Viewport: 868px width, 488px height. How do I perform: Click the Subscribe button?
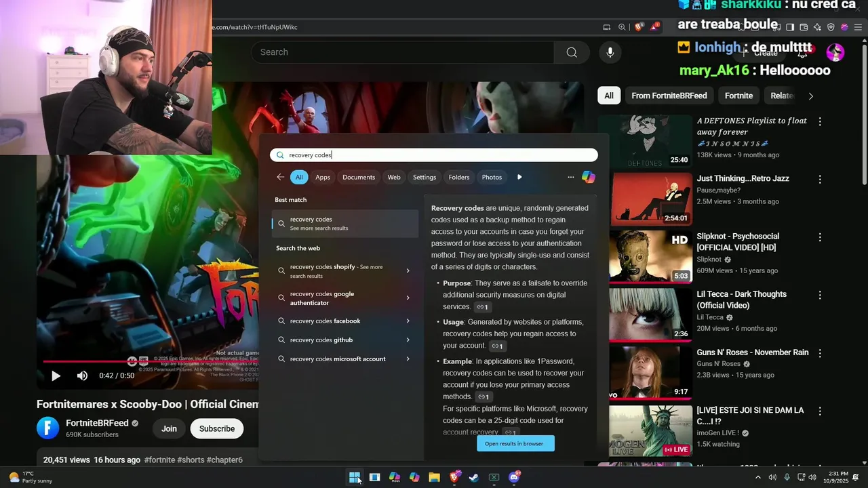click(x=217, y=428)
